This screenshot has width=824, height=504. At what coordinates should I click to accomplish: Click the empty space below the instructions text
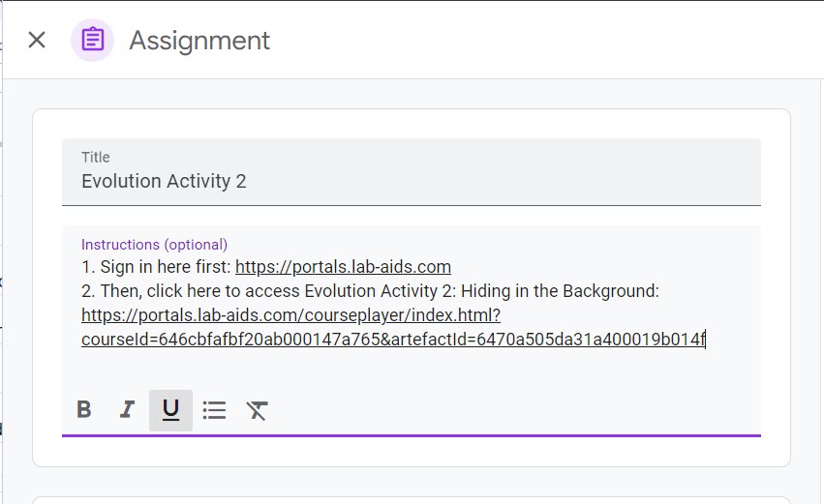411,371
